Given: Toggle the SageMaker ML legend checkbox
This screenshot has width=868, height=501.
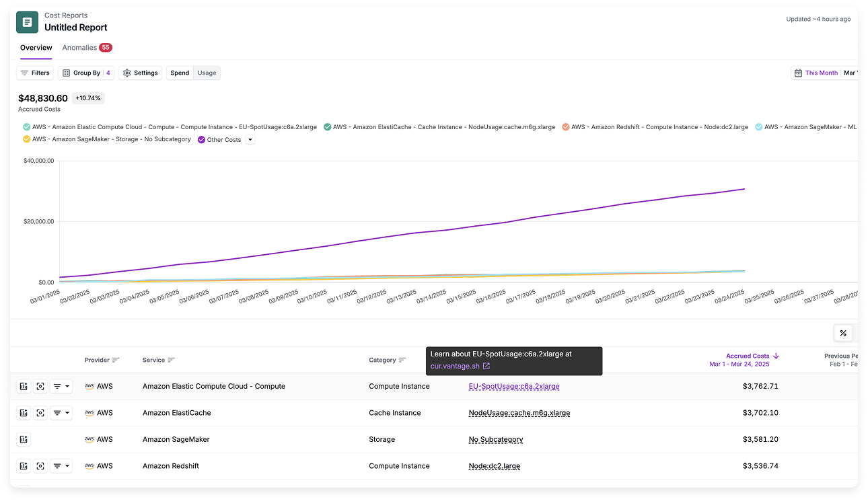Looking at the screenshot, I should (759, 127).
